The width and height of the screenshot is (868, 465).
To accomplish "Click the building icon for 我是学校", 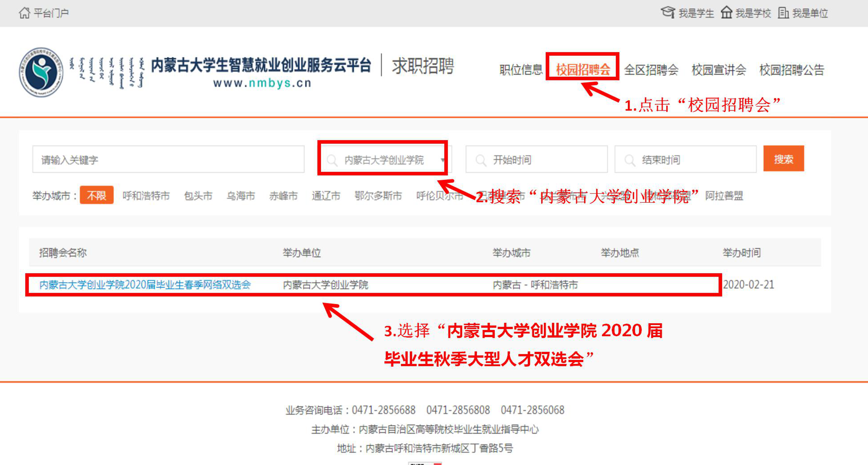I will (x=726, y=13).
